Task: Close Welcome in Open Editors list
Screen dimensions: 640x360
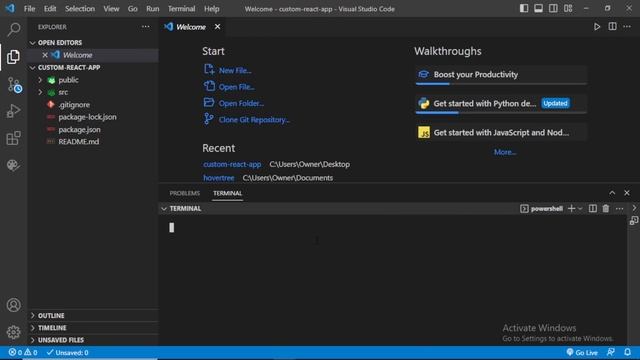Action: [45, 55]
